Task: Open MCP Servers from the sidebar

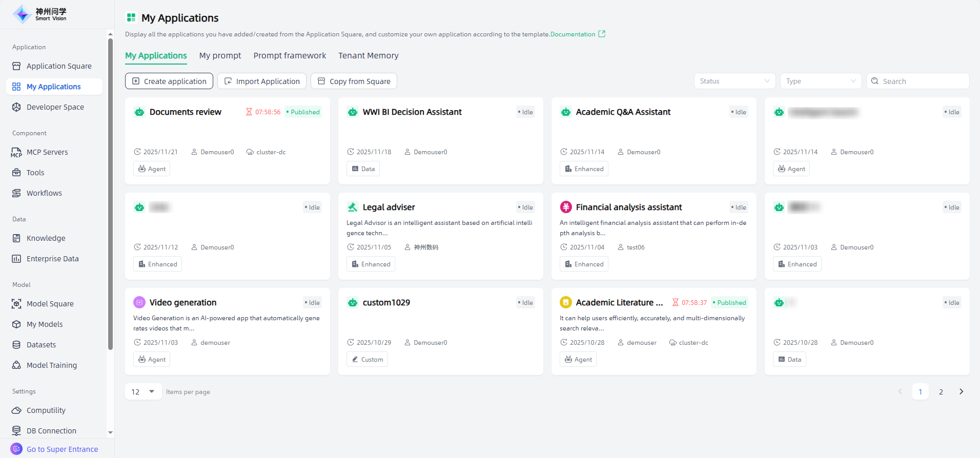Action: (47, 152)
